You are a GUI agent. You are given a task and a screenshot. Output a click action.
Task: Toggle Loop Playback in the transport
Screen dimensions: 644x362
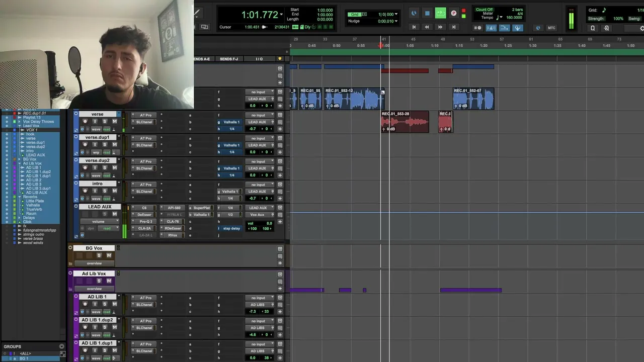click(x=440, y=14)
